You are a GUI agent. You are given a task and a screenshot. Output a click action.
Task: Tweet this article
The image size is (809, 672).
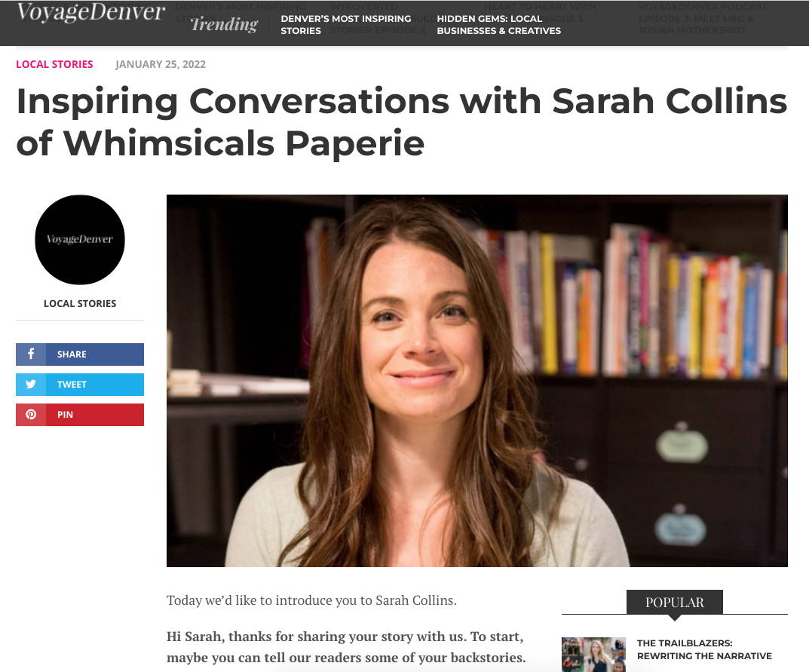80,385
